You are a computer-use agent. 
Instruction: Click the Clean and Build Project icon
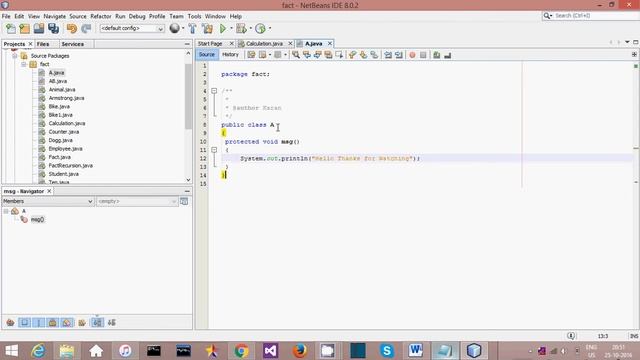pyautogui.click(x=207, y=28)
